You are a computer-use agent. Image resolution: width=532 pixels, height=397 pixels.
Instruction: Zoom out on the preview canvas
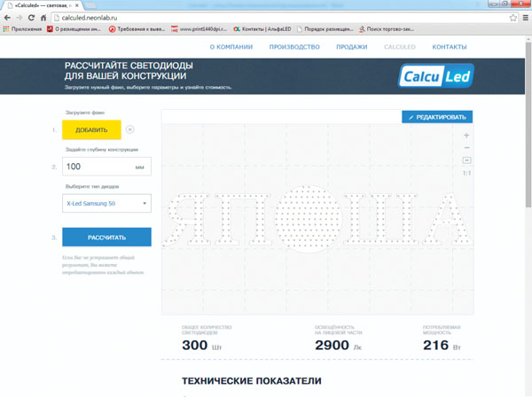click(x=466, y=148)
